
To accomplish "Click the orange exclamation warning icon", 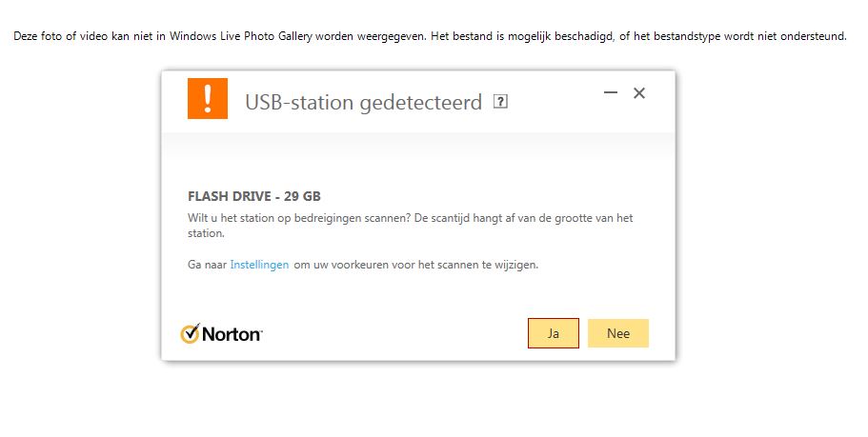I will [x=208, y=99].
